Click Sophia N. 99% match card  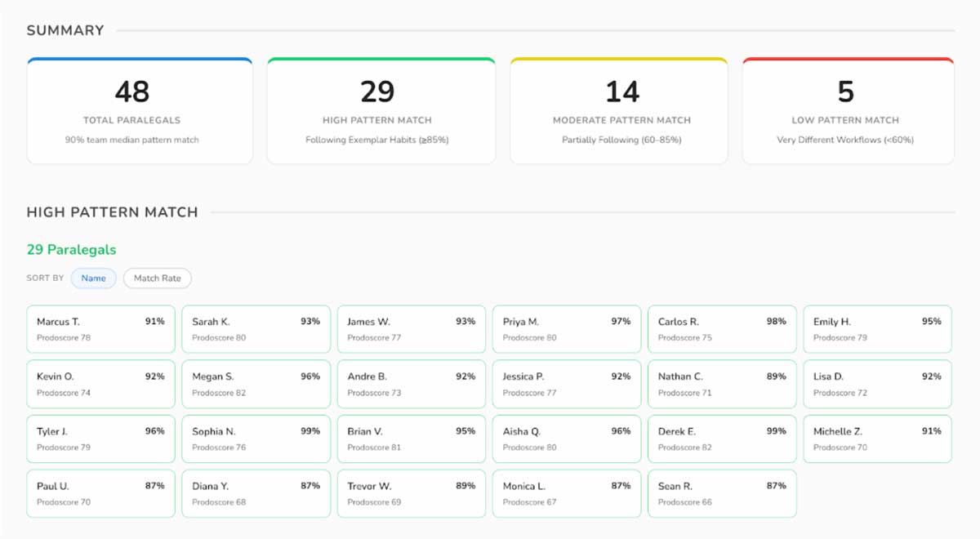256,439
